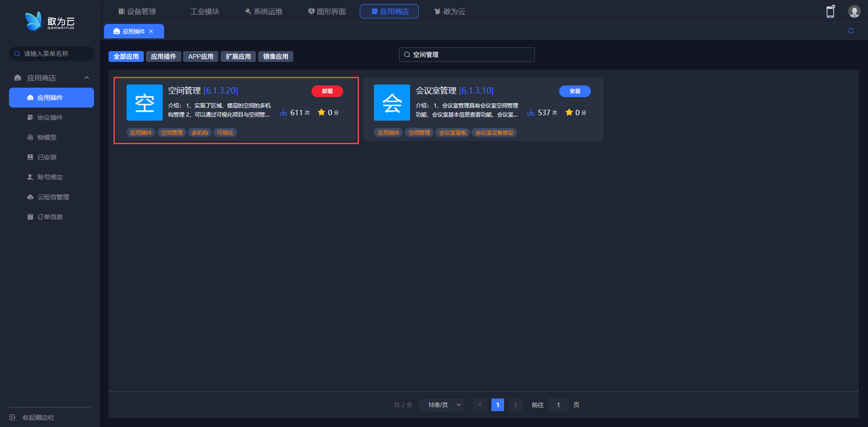Click the 空间管理 card description text
Viewport: 868px width, 427px height.
[220, 110]
